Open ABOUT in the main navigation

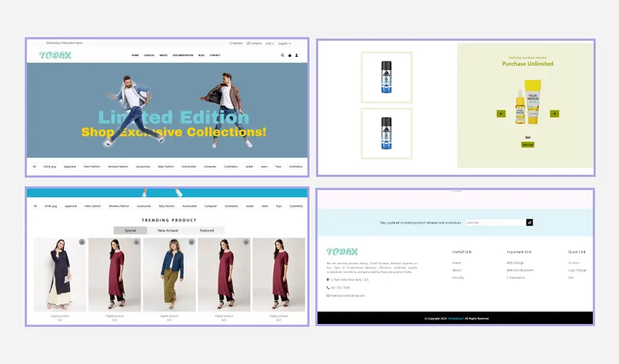(x=163, y=55)
